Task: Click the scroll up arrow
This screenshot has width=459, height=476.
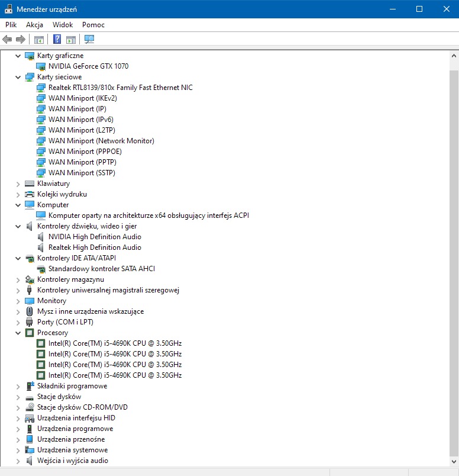Action: tap(454, 56)
